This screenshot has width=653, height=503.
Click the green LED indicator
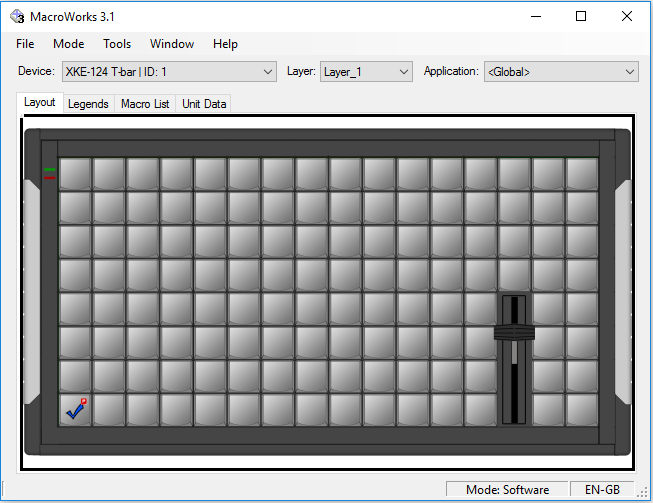click(x=50, y=169)
